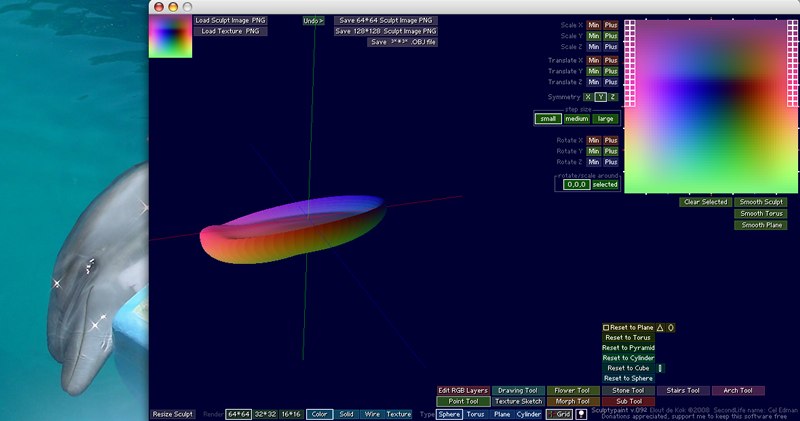Switch render mode to Wire
The height and width of the screenshot is (421, 800).
[372, 414]
